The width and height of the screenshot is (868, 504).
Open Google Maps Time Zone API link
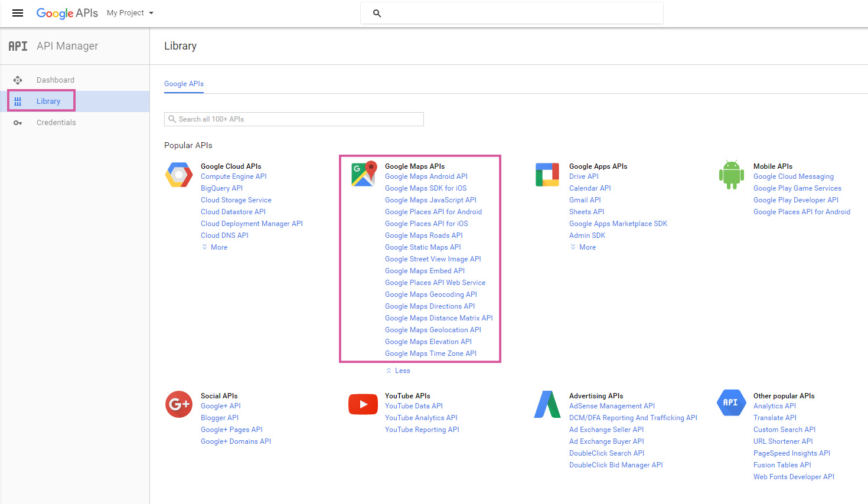point(430,354)
